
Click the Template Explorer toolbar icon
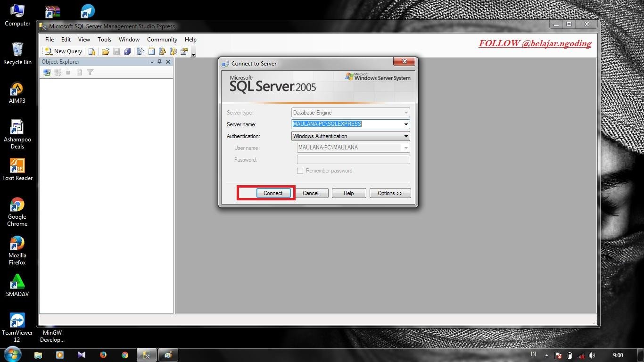[x=173, y=51]
